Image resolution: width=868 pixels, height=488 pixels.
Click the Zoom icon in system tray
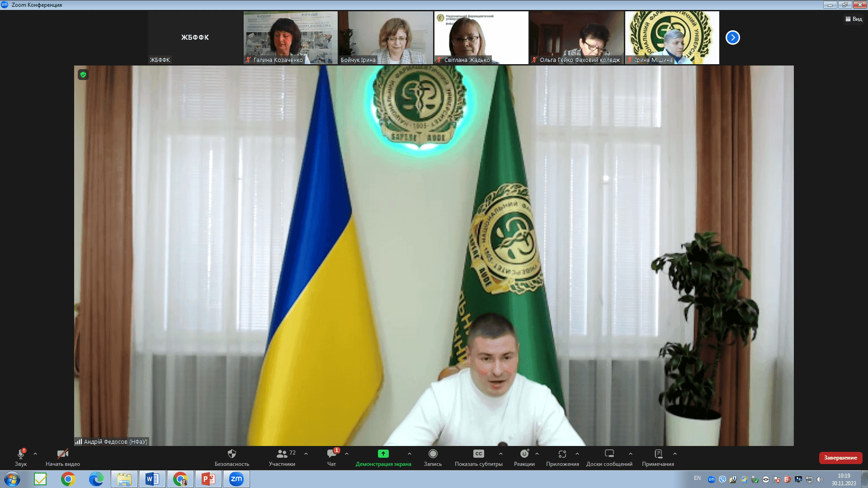tap(712, 479)
